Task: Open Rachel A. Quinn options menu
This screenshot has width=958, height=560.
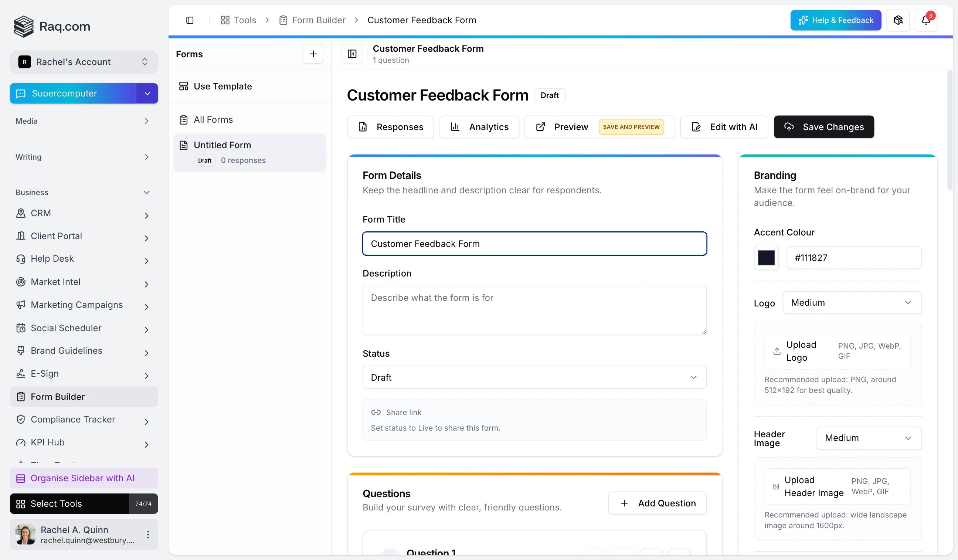Action: (x=148, y=534)
